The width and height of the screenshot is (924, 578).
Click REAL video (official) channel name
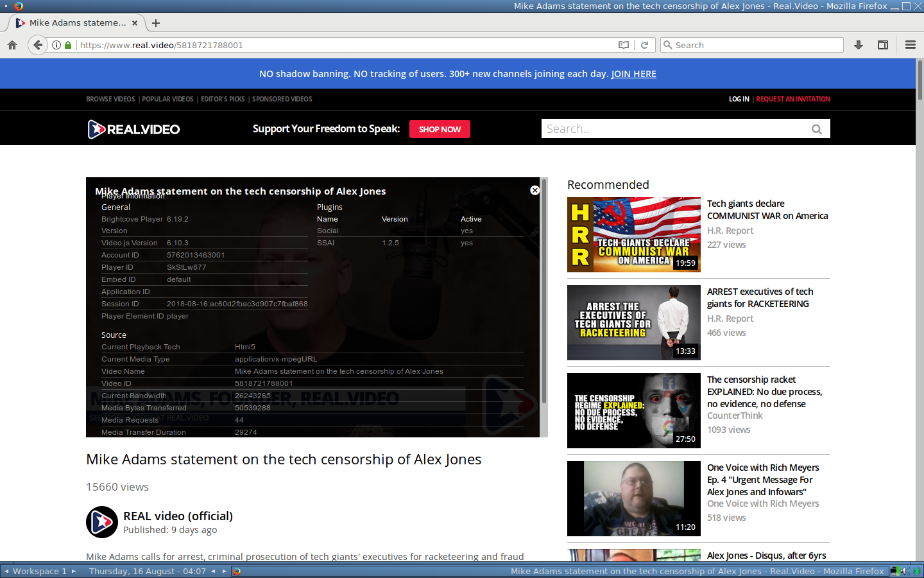click(x=178, y=516)
